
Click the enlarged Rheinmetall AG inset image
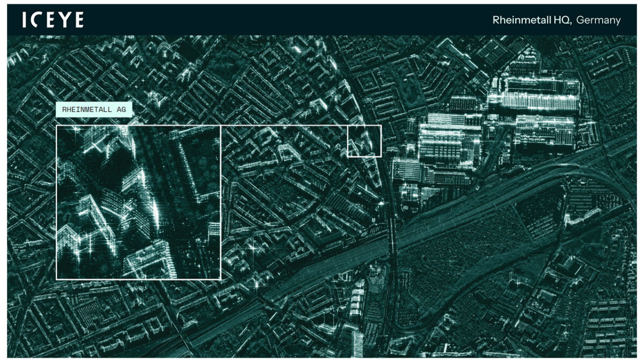tap(138, 202)
